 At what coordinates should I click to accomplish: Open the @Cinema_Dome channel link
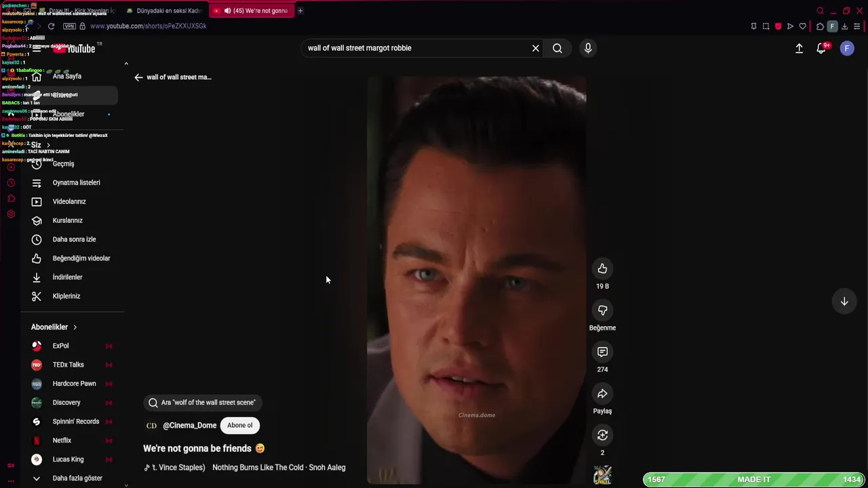(190, 426)
